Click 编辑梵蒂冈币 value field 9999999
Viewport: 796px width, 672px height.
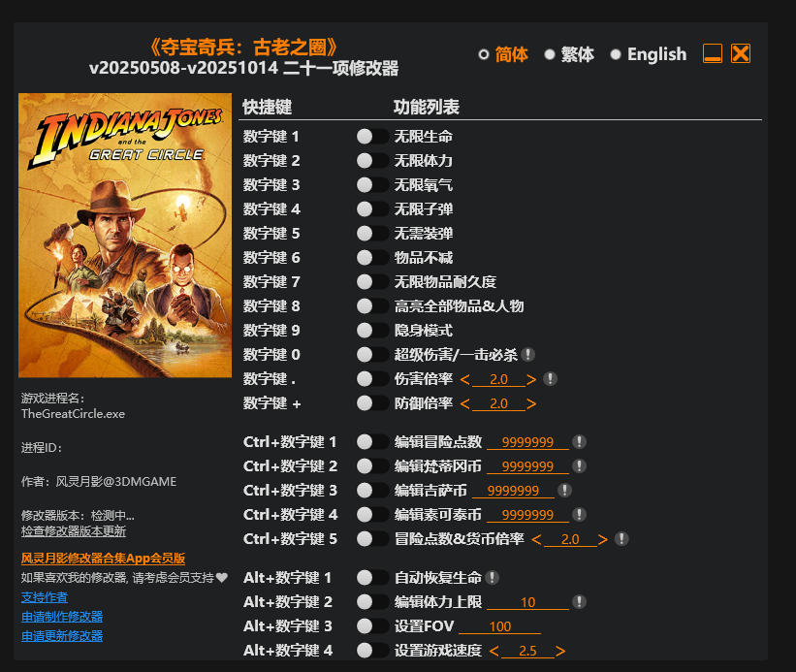click(x=528, y=466)
